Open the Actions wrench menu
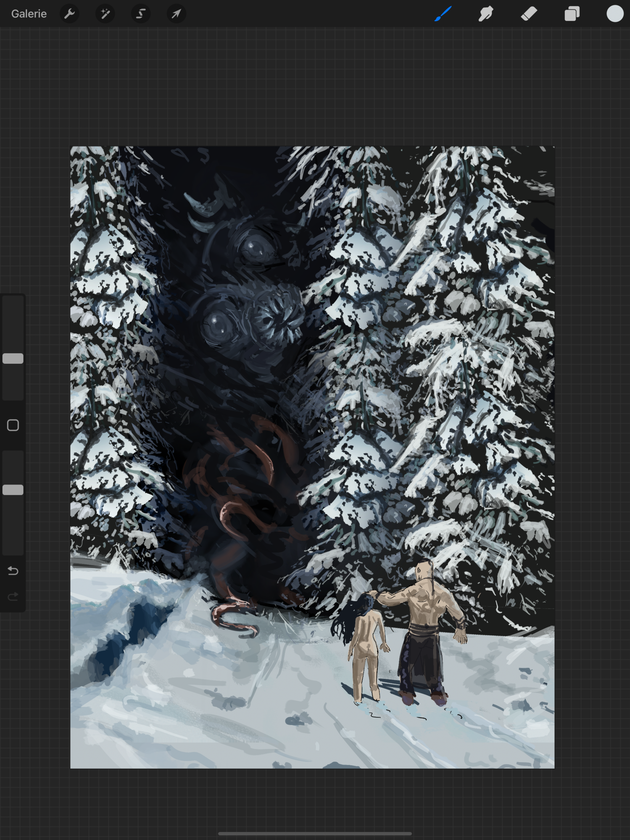The image size is (630, 840). pyautogui.click(x=69, y=14)
